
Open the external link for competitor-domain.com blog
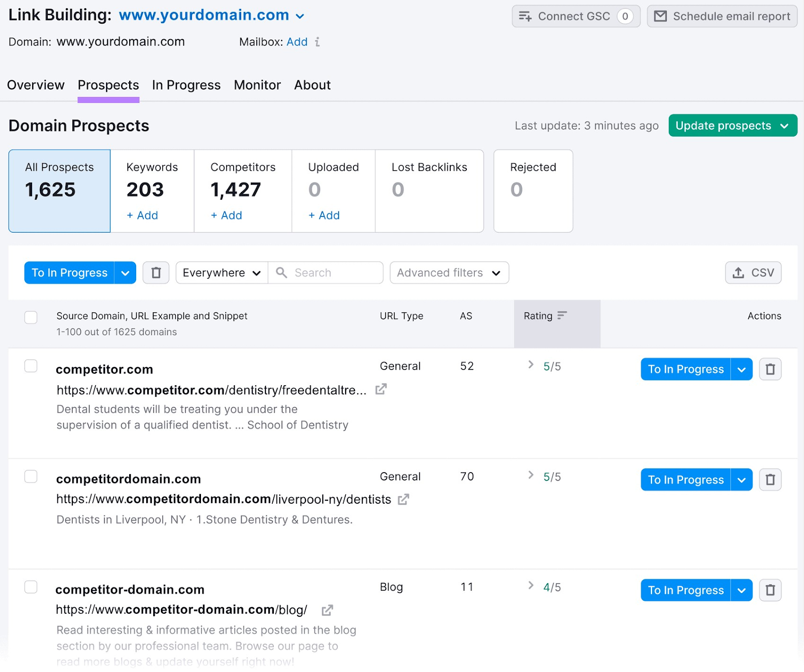pyautogui.click(x=327, y=610)
